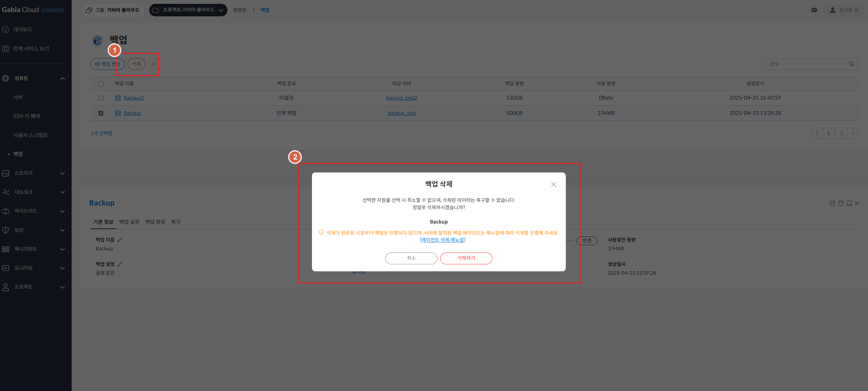Toggle the select-all header checkbox

coord(101,84)
